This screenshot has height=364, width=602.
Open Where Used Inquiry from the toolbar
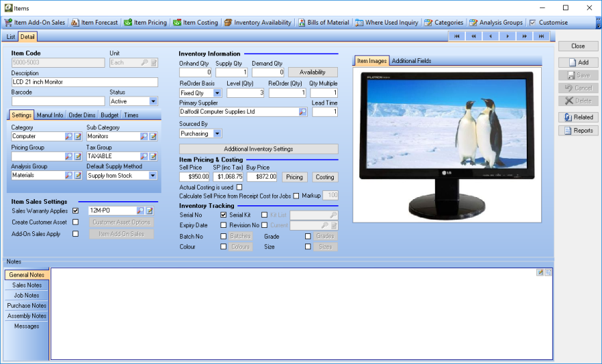click(387, 23)
